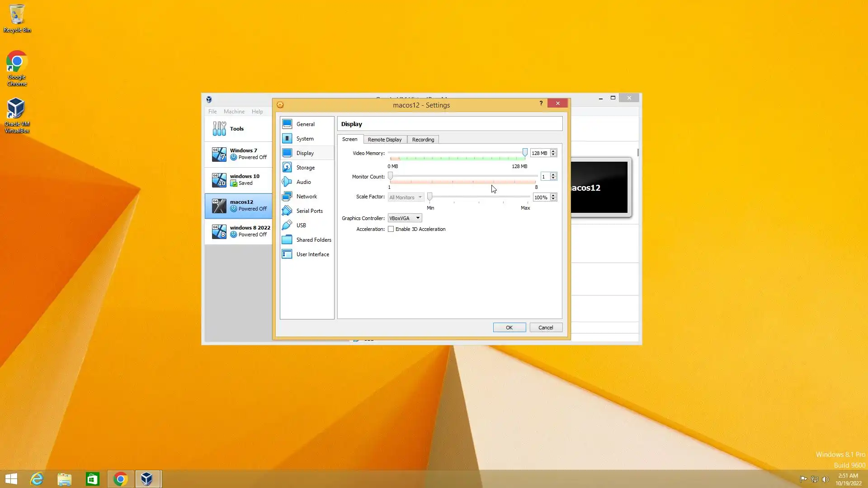Open Google Chrome from the taskbar
This screenshot has height=488, width=868.
click(120, 479)
